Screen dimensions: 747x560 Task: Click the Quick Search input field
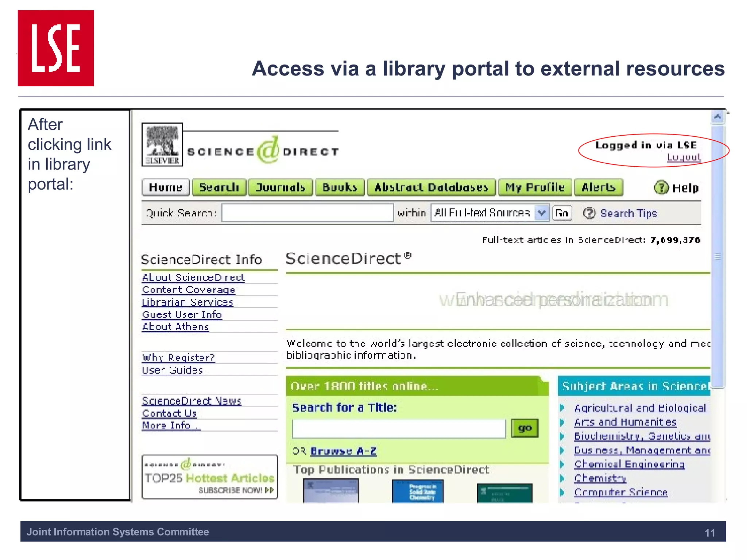307,213
